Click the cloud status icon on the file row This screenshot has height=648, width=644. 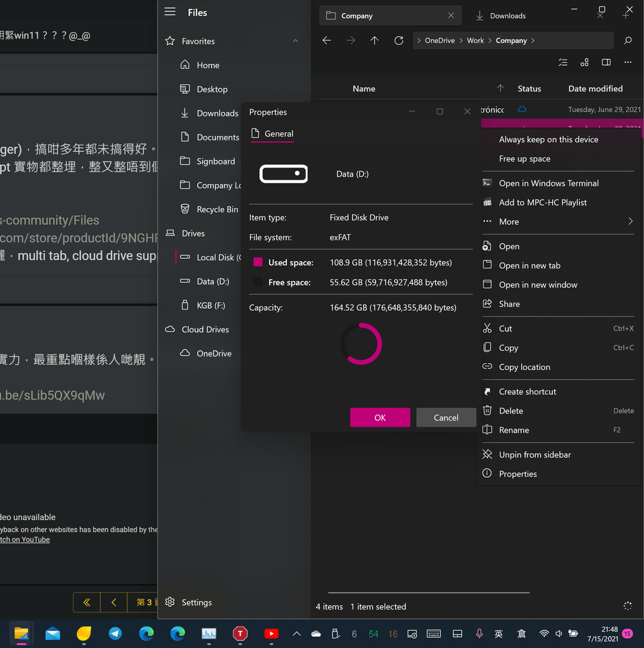(521, 109)
